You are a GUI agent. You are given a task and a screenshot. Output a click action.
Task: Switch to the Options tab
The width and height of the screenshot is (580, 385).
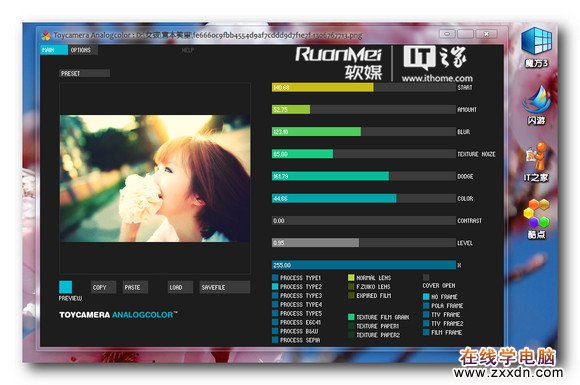[x=83, y=50]
